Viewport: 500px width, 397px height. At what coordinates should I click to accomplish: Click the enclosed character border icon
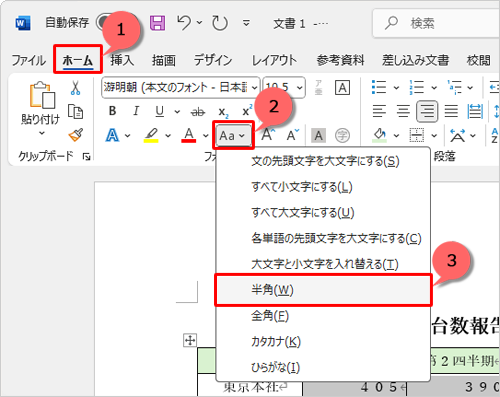pyautogui.click(x=342, y=88)
